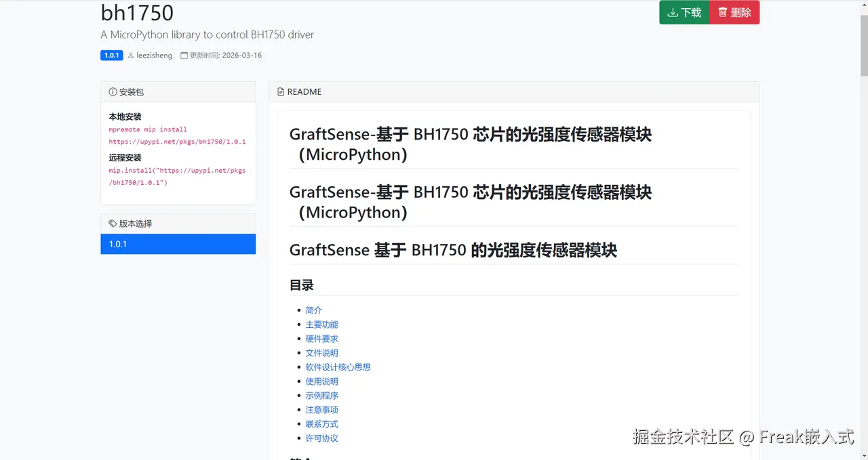Open the 示例程序 link

coord(321,396)
